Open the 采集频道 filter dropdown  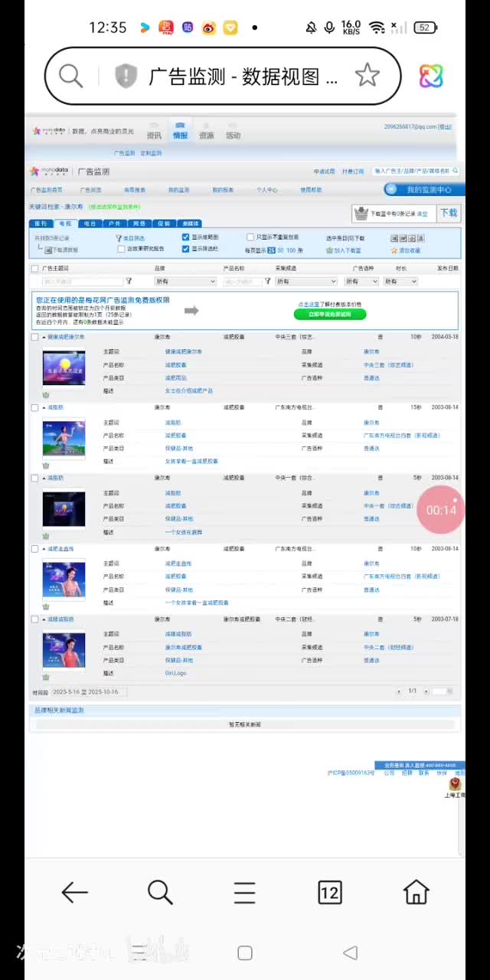[x=306, y=282]
